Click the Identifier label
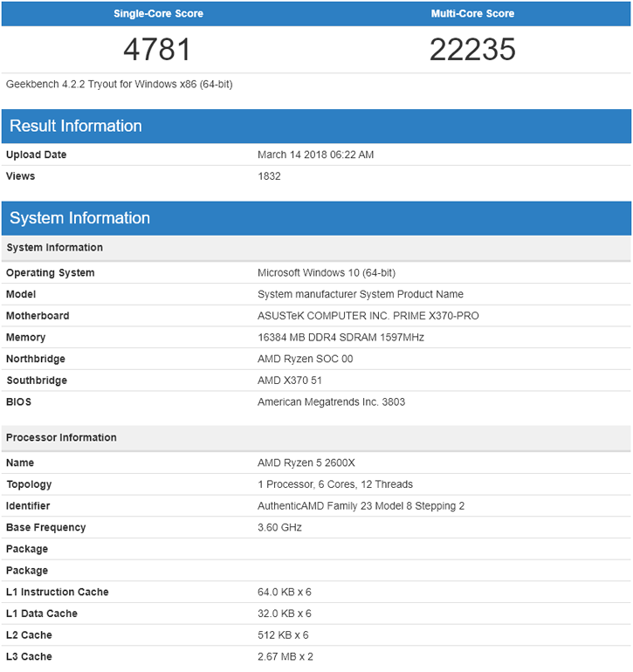633x672 pixels. point(28,506)
